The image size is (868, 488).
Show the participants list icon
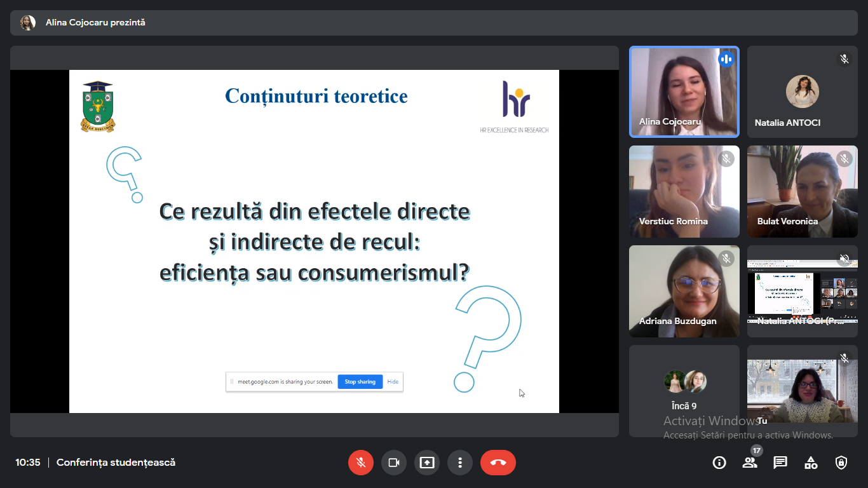pyautogui.click(x=750, y=463)
